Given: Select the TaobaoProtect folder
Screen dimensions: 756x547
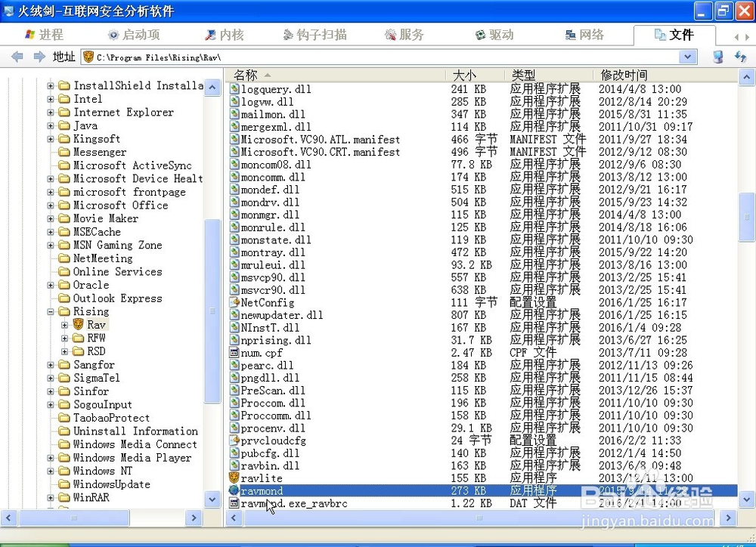Looking at the screenshot, I should click(x=111, y=418).
